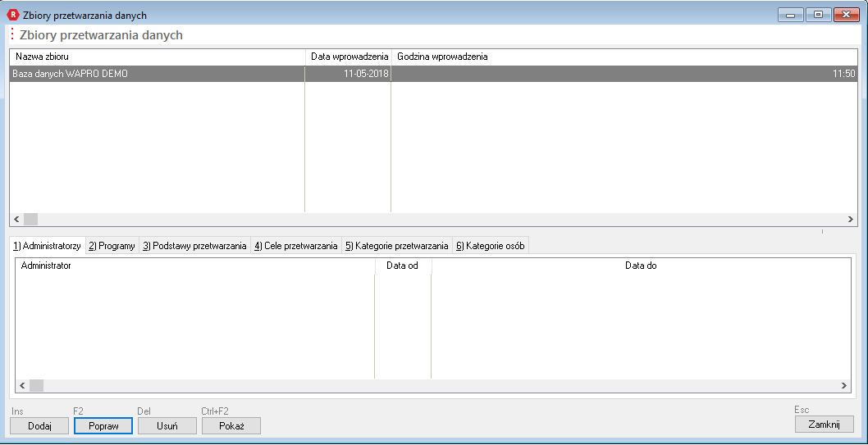Click the Administrator column header
Viewport: 868px width, 445px height.
coord(195,266)
